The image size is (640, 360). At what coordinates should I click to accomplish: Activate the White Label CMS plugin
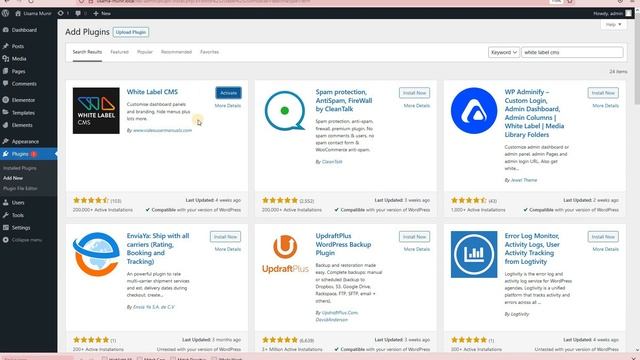[229, 93]
